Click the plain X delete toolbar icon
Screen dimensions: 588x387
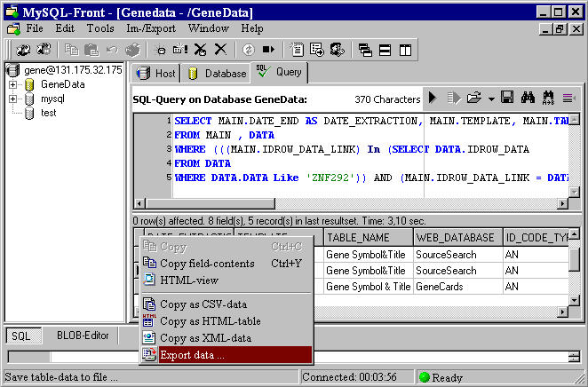point(220,49)
